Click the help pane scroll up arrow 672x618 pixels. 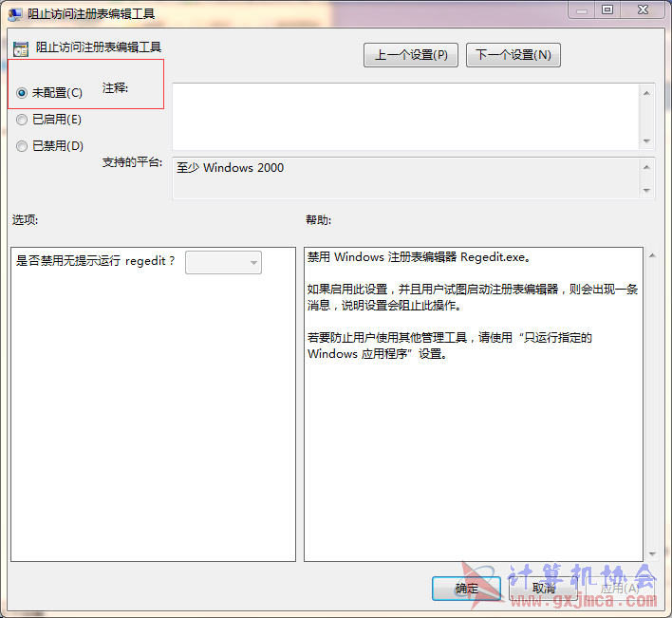[x=651, y=255]
